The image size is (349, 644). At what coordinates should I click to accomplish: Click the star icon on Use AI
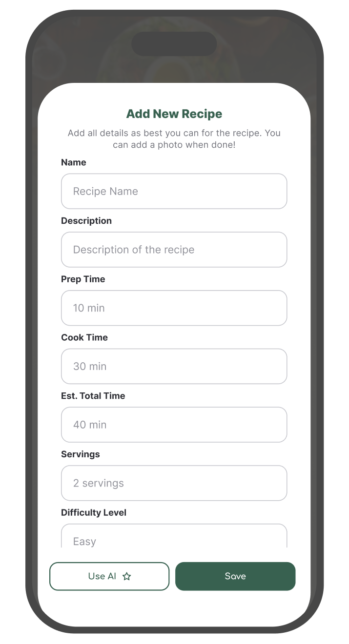(126, 576)
